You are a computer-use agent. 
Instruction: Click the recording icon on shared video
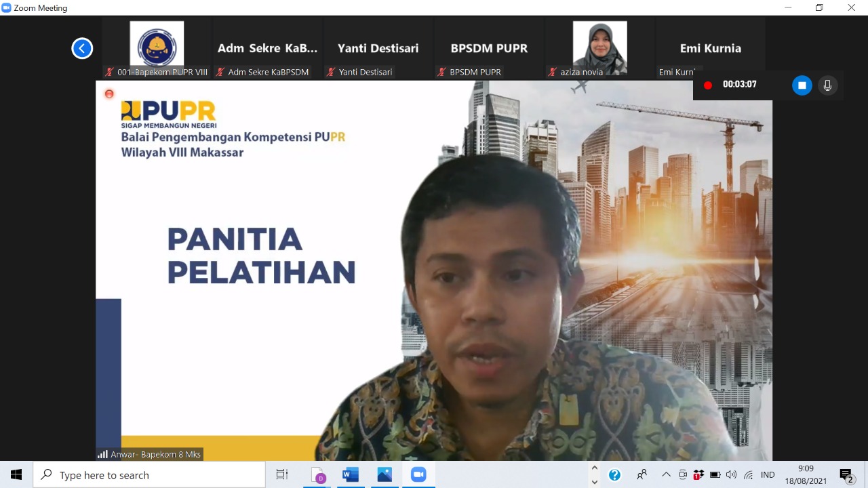click(x=109, y=94)
